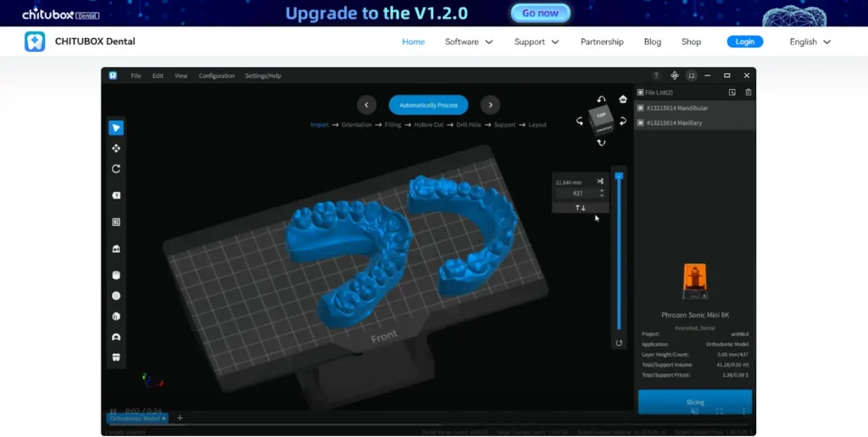The image size is (868, 437).
Task: Expand the Support dropdown in site navigation
Action: point(537,42)
